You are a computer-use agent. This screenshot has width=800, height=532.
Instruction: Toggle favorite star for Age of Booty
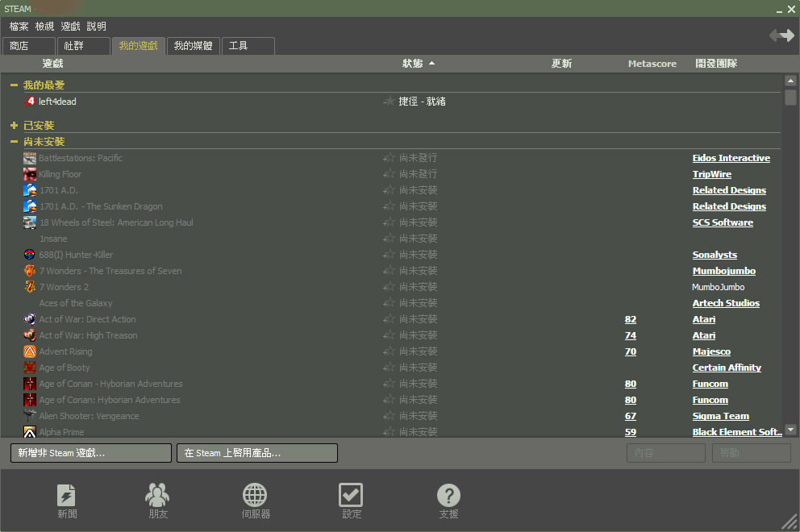(390, 368)
